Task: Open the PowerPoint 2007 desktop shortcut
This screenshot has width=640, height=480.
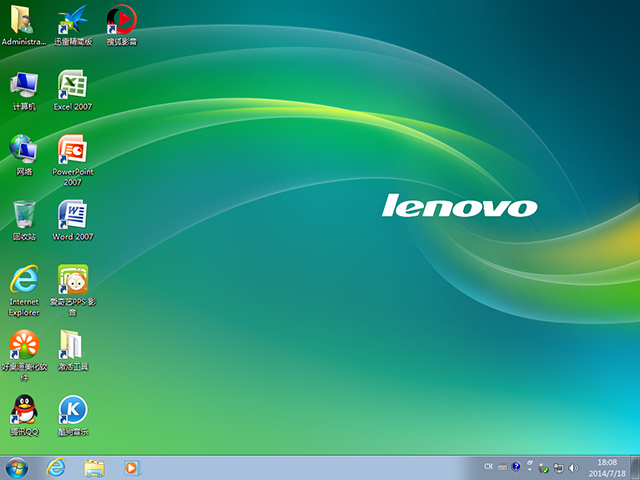Action: [72, 150]
